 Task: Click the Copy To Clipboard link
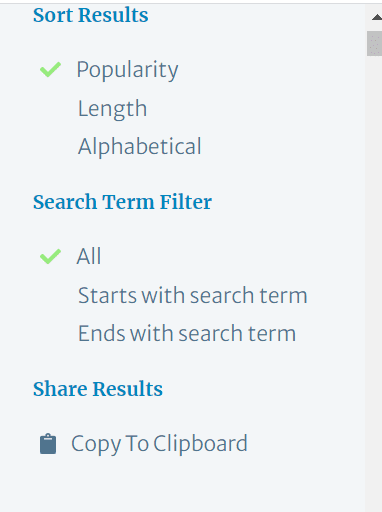coord(159,444)
